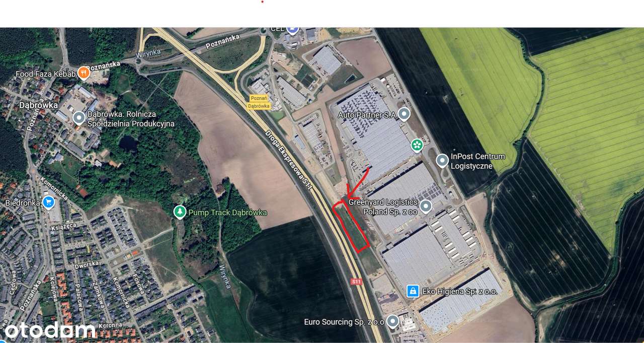Image resolution: width=644 pixels, height=343 pixels.
Task: Click the Auto Partner S.A. text label
Action: (367, 115)
